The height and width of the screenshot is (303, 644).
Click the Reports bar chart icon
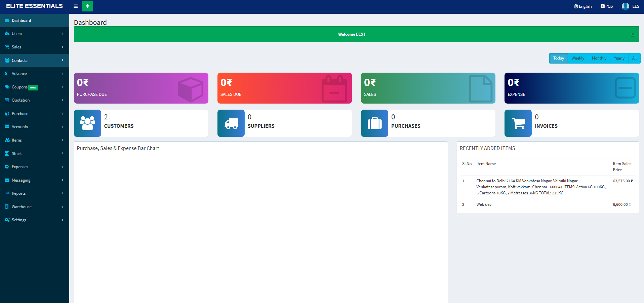tap(7, 193)
